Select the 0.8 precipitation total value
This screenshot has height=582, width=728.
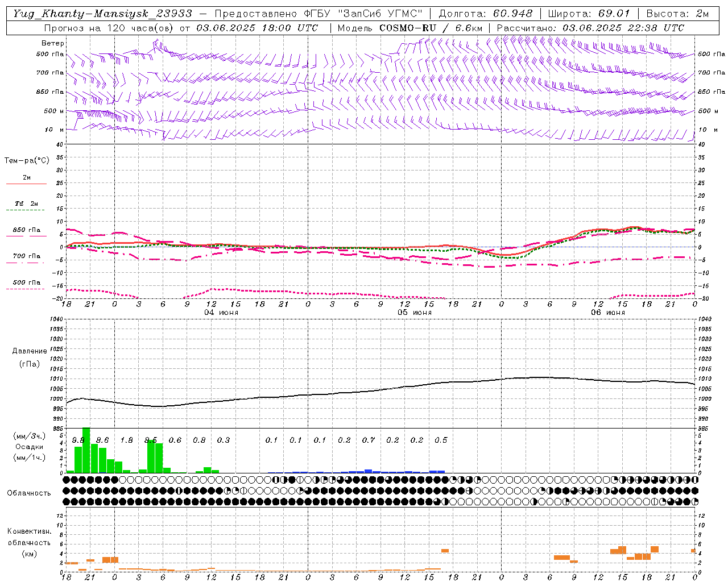199,440
